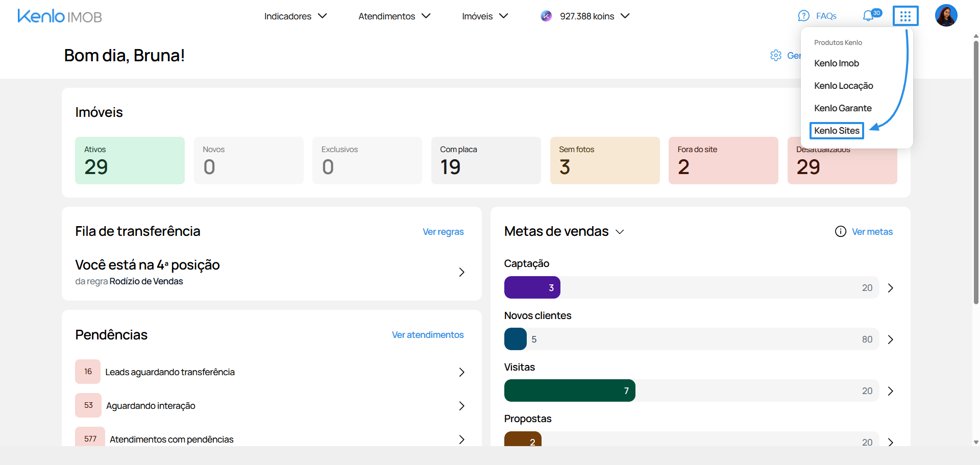Open the Fora do site 2 card
The image size is (980, 465).
(723, 160)
